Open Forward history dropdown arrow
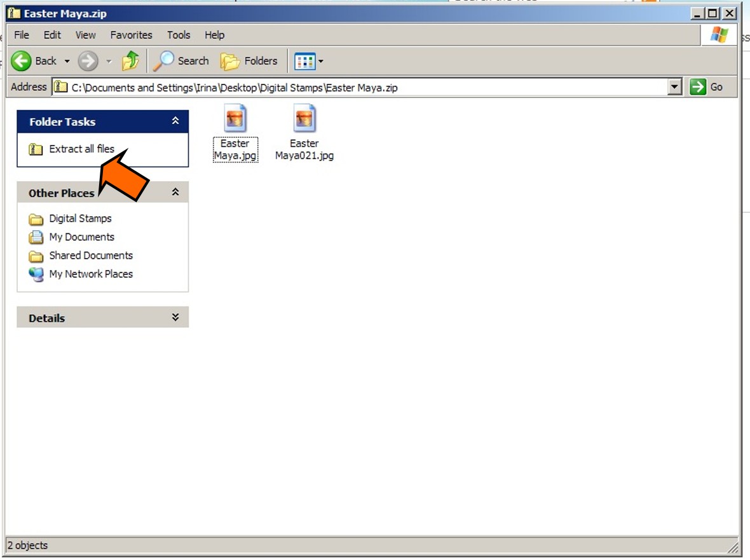 coord(109,61)
